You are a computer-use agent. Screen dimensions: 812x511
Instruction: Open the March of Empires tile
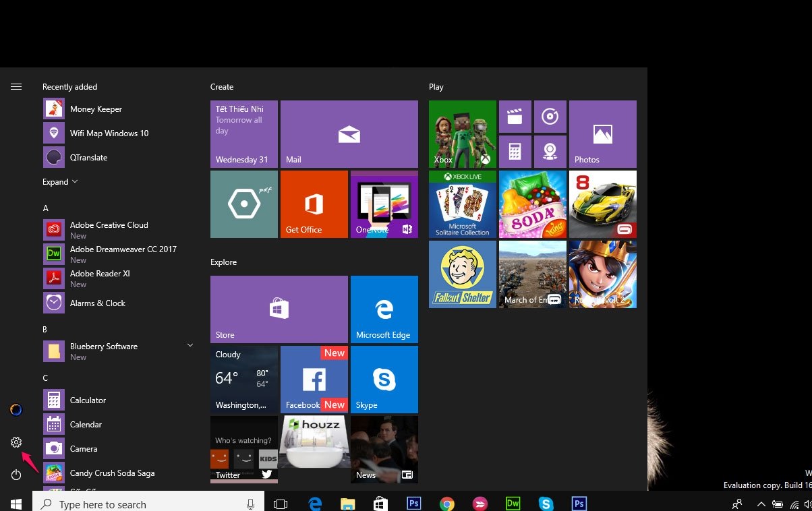(533, 274)
